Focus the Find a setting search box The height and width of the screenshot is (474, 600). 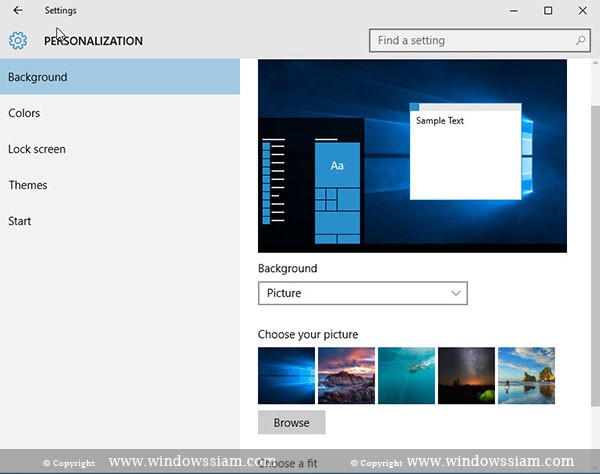[x=479, y=40]
